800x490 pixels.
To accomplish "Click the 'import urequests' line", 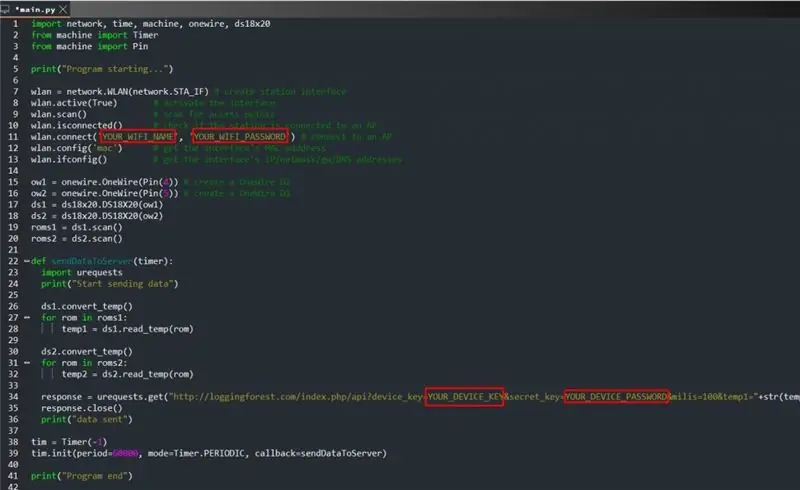I will pos(82,273).
